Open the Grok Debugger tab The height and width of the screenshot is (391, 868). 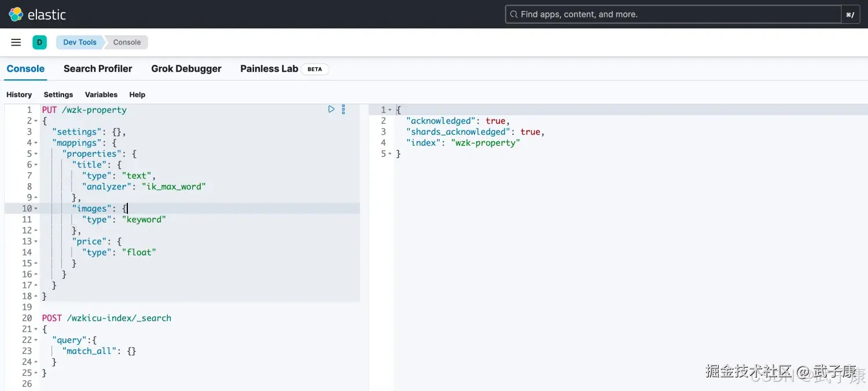click(x=186, y=68)
